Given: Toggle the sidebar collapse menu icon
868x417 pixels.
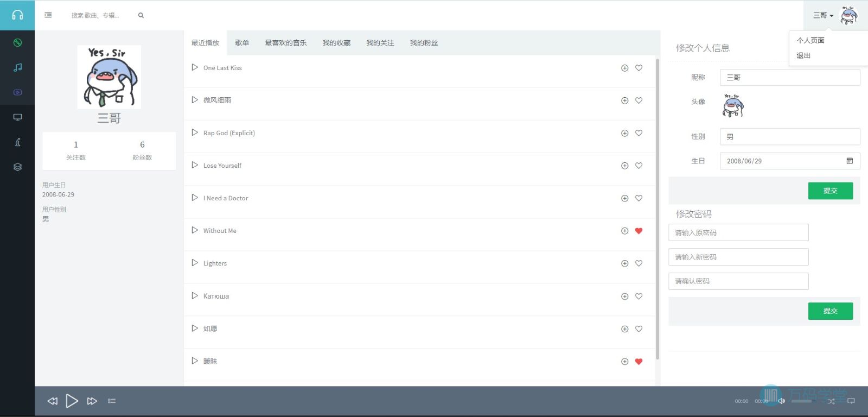Looking at the screenshot, I should coord(48,15).
